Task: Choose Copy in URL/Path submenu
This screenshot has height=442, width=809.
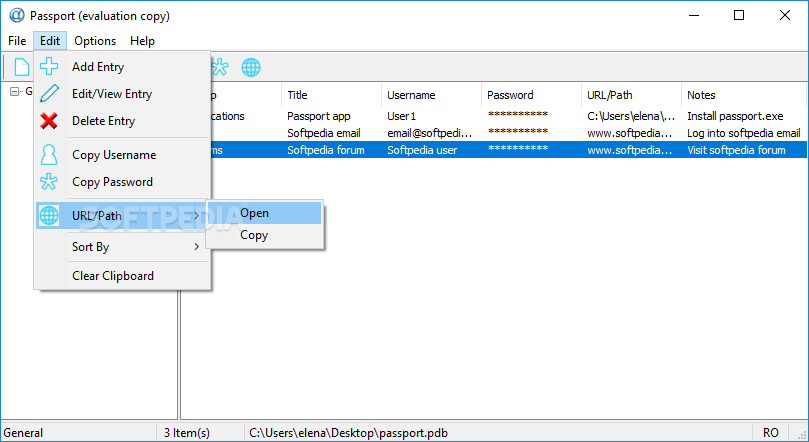Action: coord(265,235)
